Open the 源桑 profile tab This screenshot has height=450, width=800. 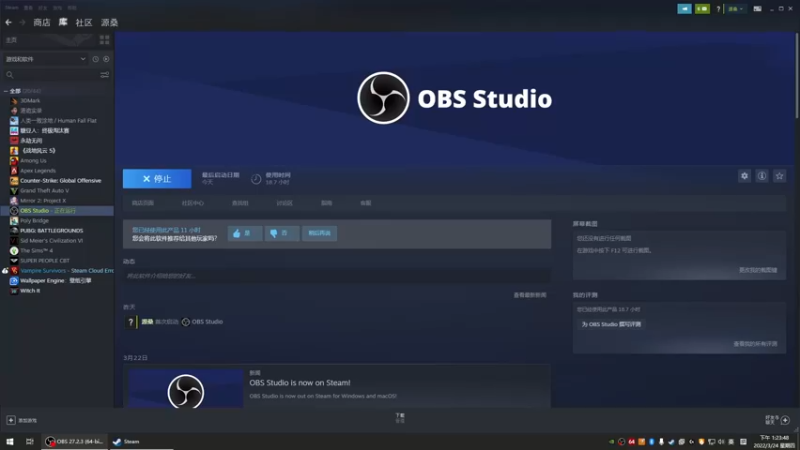[x=109, y=22]
